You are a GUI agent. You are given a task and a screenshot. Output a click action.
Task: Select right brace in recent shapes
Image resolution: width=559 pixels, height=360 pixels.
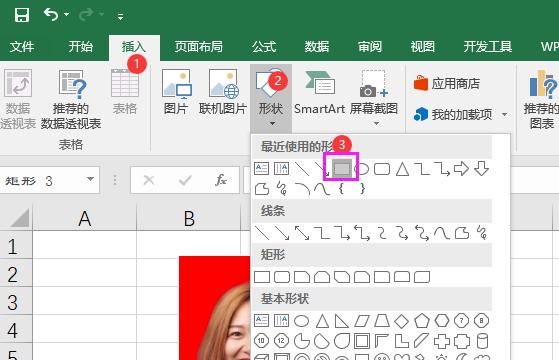[362, 189]
